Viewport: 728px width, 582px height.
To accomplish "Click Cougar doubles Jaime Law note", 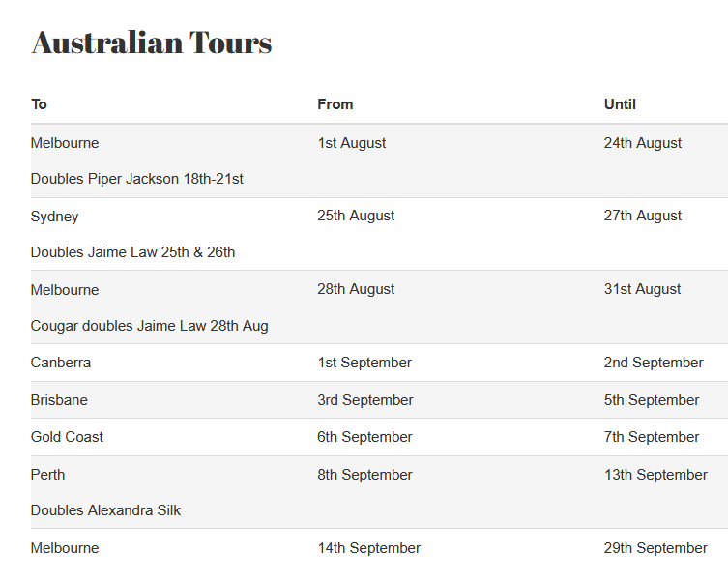I will [x=150, y=326].
